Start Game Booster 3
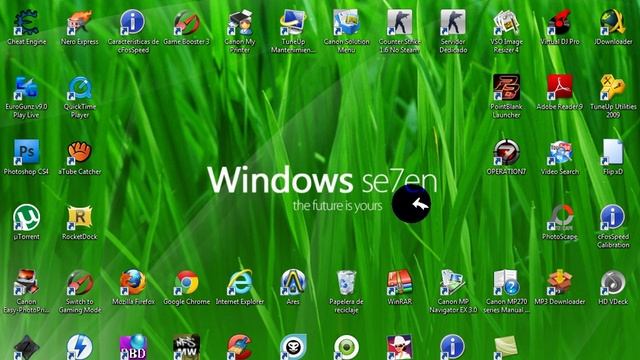 (x=187, y=22)
